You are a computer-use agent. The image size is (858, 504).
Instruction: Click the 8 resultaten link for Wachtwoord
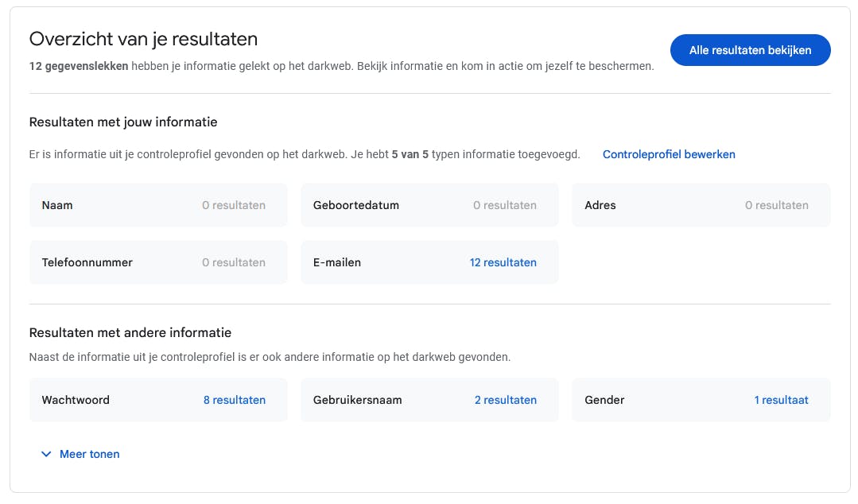pos(234,400)
